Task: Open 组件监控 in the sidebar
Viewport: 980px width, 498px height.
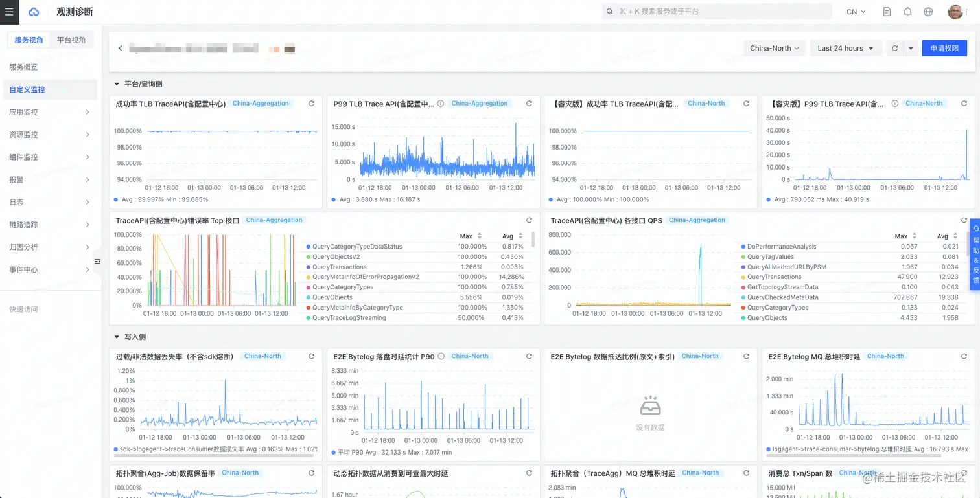Action: (51, 157)
